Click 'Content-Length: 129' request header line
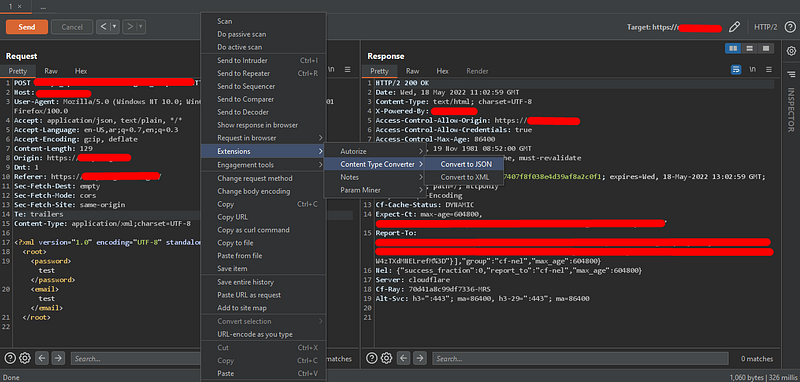This screenshot has height=382, width=800. (x=53, y=148)
